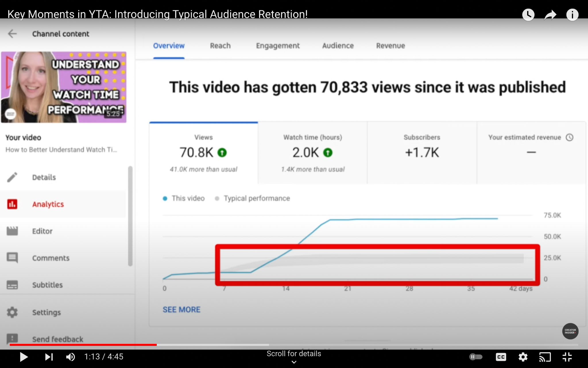Click the Channel content heading
Viewport: 588px width, 368px height.
tap(61, 34)
